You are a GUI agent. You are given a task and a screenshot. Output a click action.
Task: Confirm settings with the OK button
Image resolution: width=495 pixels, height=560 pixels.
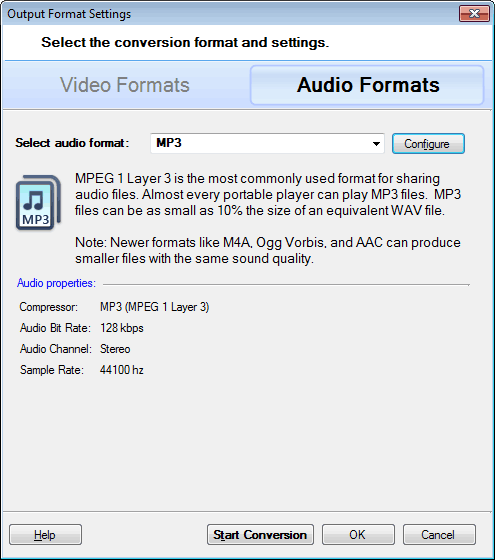(x=358, y=535)
